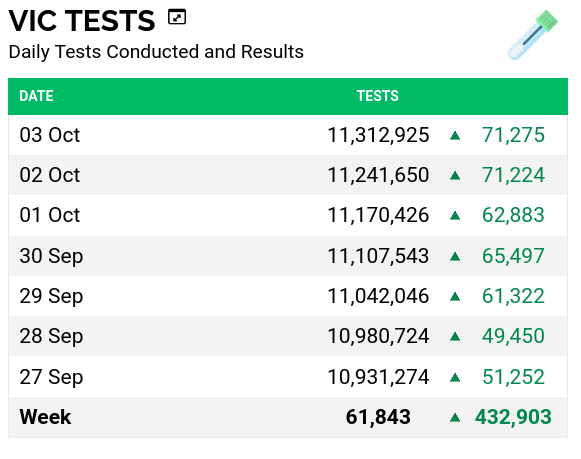Click the up arrow in the 29 Sep row
The height and width of the screenshot is (459, 581).
455,296
